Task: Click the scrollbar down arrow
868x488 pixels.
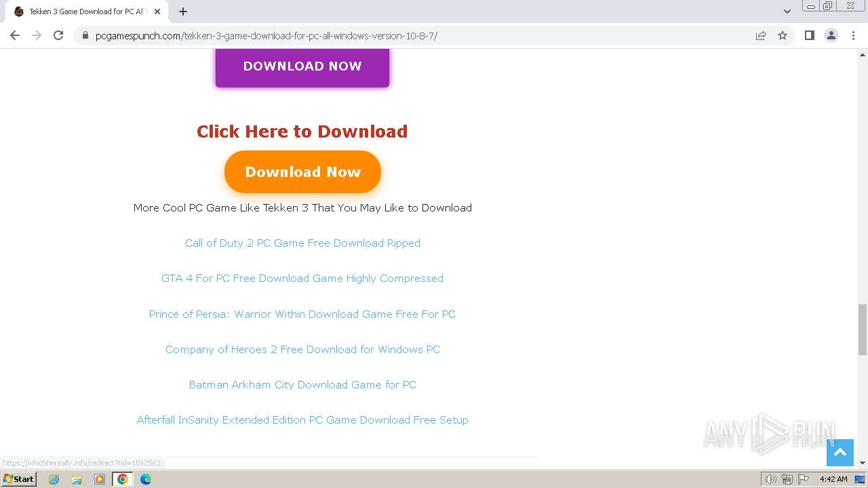Action: point(863,463)
